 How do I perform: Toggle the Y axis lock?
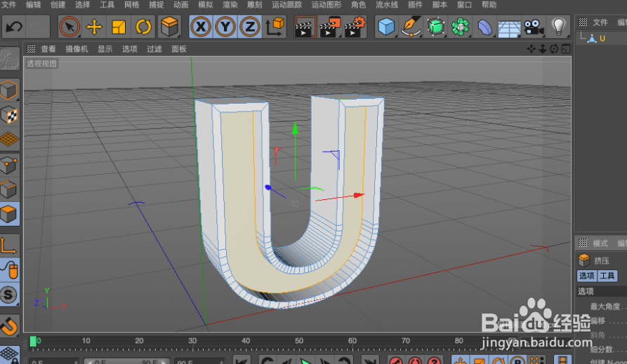(x=225, y=27)
